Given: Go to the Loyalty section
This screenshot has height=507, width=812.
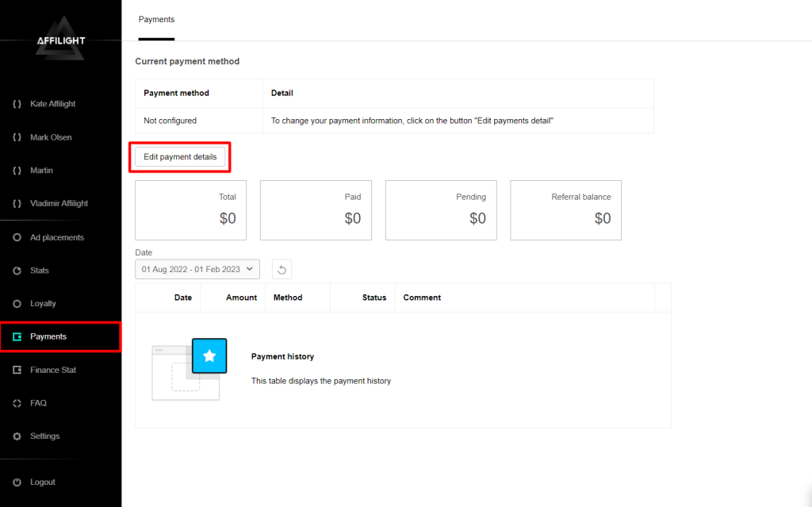Looking at the screenshot, I should point(43,304).
